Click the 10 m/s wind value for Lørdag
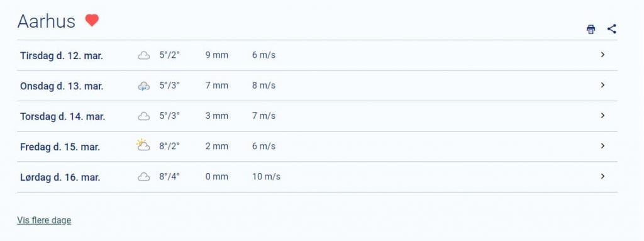644x241 pixels. pyautogui.click(x=266, y=177)
